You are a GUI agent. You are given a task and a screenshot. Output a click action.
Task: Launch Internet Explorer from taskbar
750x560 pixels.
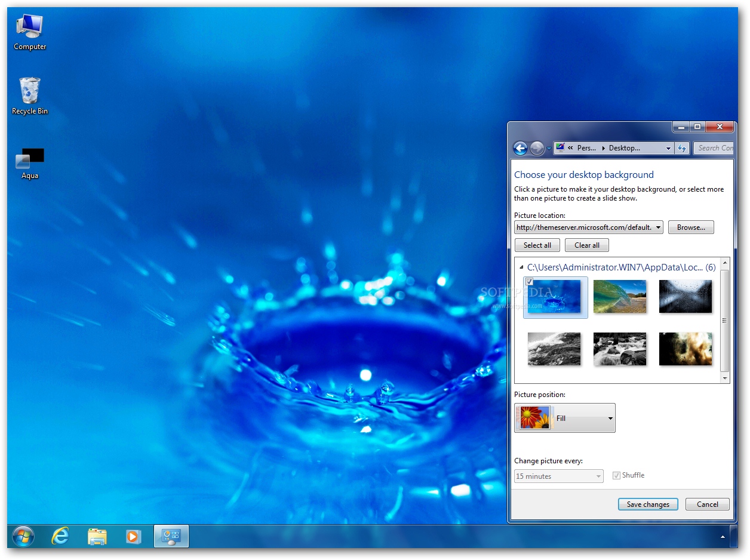click(60, 536)
